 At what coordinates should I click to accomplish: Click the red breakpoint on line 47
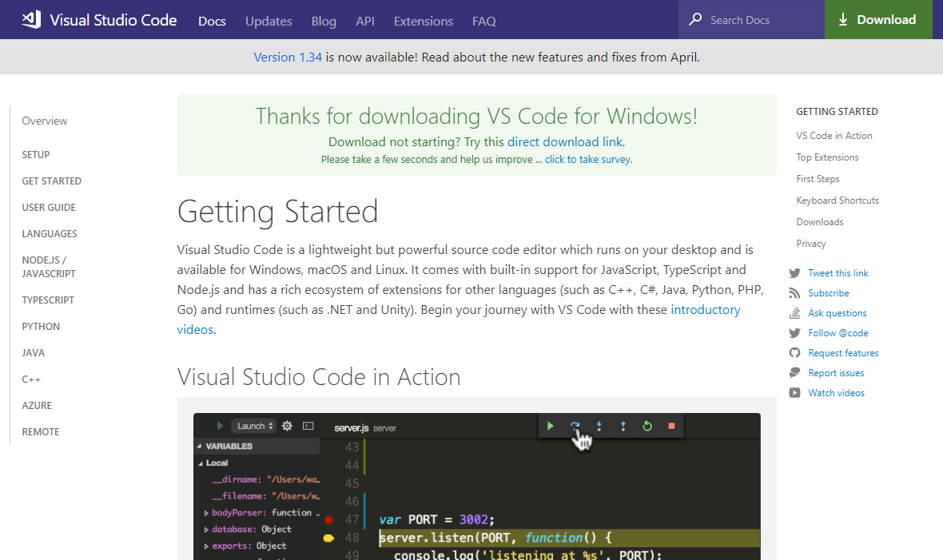(328, 520)
